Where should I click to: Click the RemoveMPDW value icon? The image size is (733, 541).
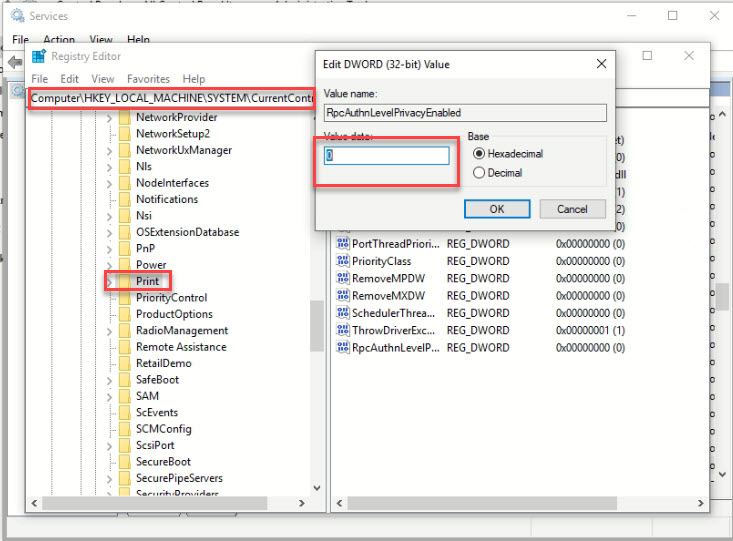342,278
